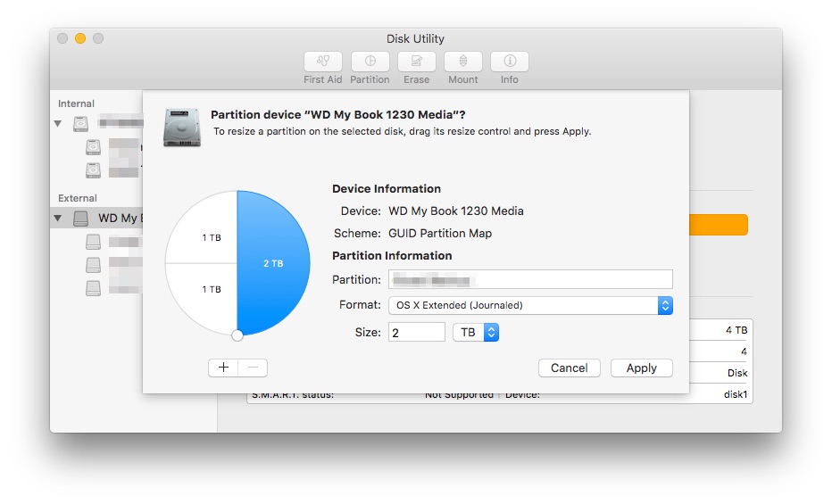Click the GUID Partition Map scheme text
This screenshot has height=504, width=832.
tap(440, 233)
